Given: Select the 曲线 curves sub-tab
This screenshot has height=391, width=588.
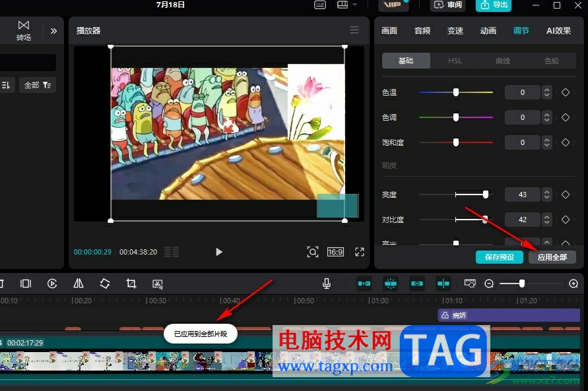Looking at the screenshot, I should [504, 61].
